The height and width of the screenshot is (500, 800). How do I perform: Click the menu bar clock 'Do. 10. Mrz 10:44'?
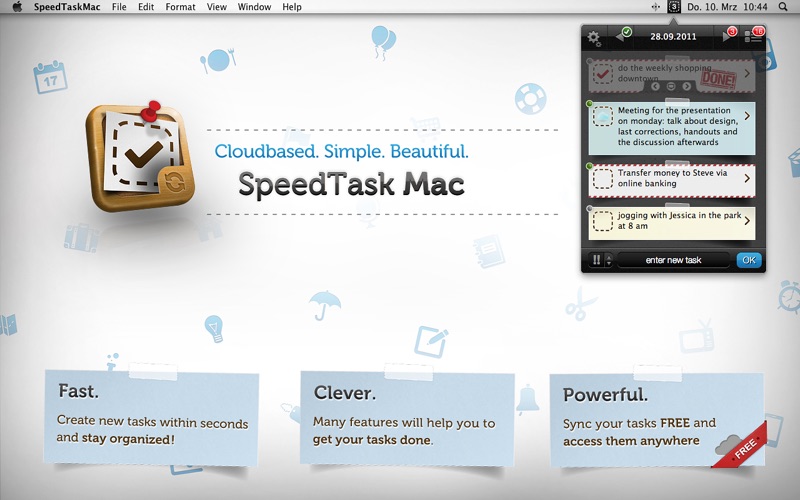coord(727,7)
